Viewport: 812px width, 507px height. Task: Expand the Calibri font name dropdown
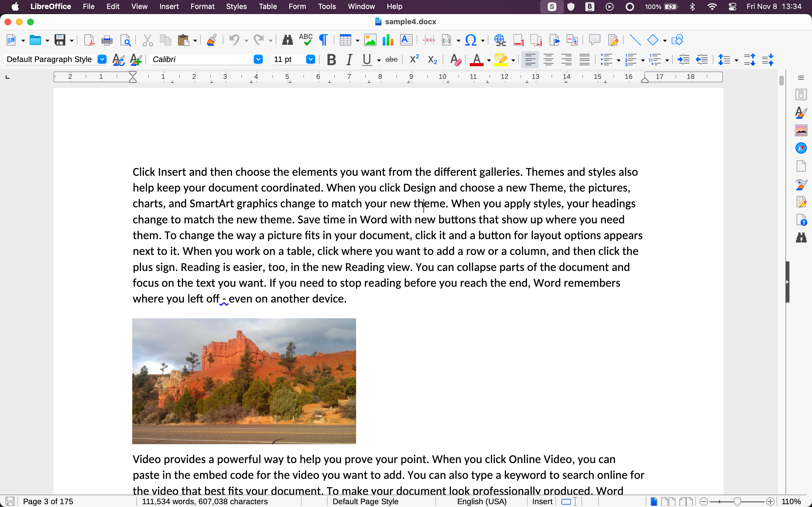258,59
